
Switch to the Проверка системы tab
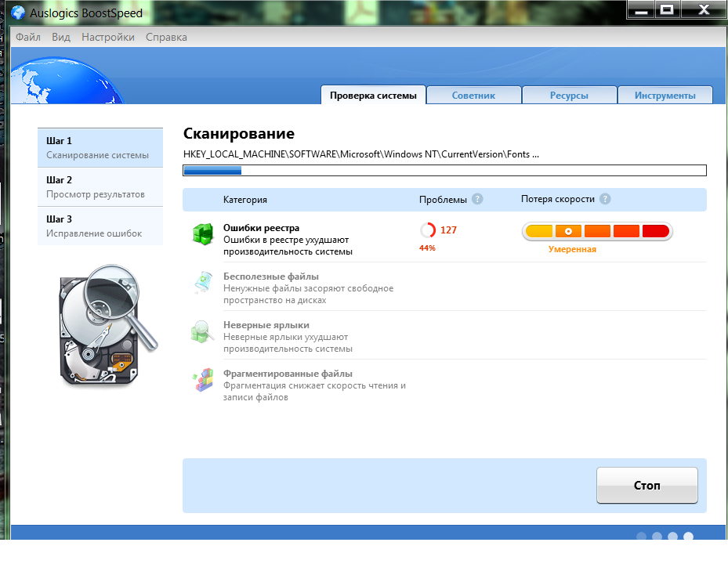tap(373, 95)
